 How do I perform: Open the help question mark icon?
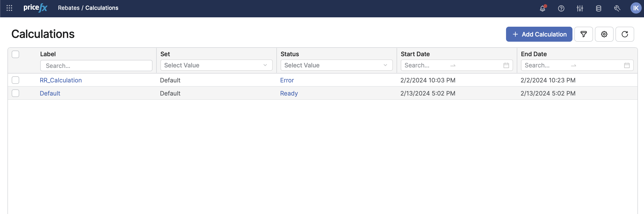coord(561,8)
